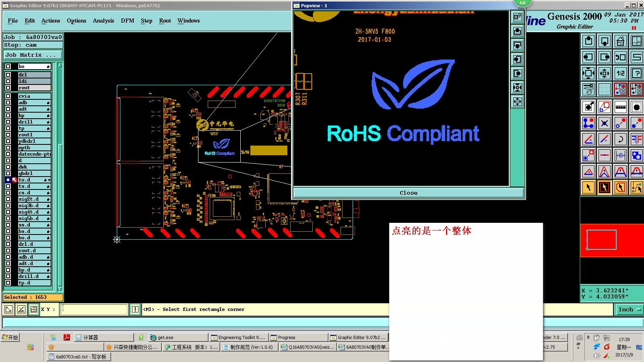The image size is (644, 362).
Task: Click the Job Matrix button
Action: click(x=33, y=55)
